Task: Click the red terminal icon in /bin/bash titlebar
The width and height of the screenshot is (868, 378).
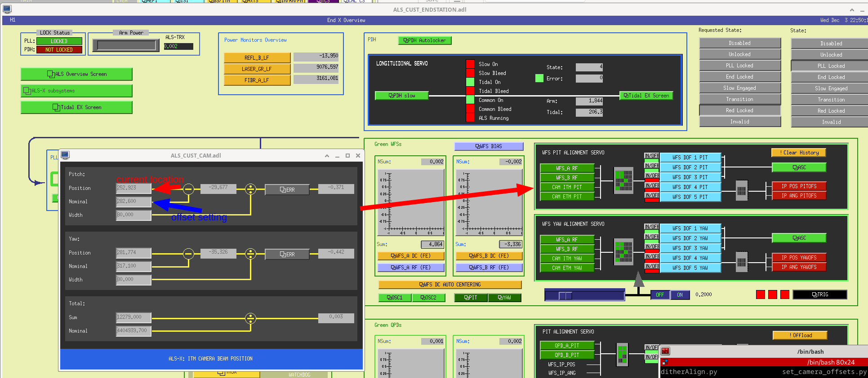Action: 665,351
